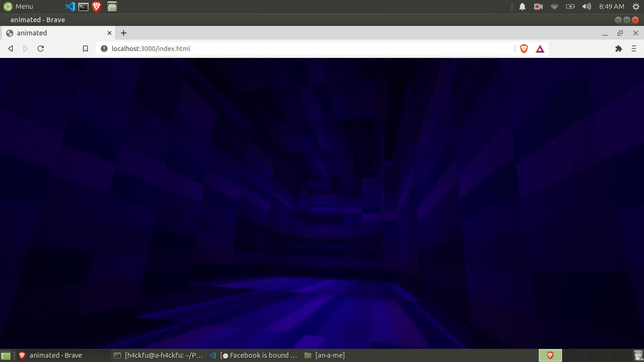
Task: Open the system session gear menu
Action: [x=636, y=7]
